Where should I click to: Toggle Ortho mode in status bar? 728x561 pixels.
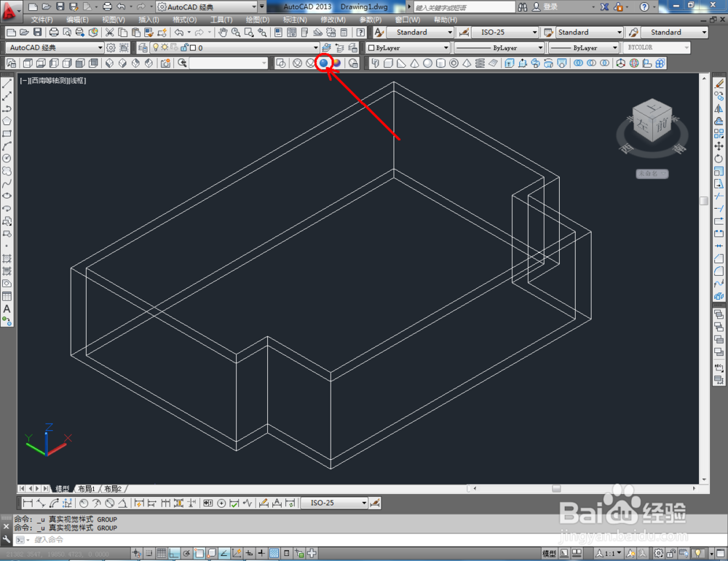pos(174,553)
